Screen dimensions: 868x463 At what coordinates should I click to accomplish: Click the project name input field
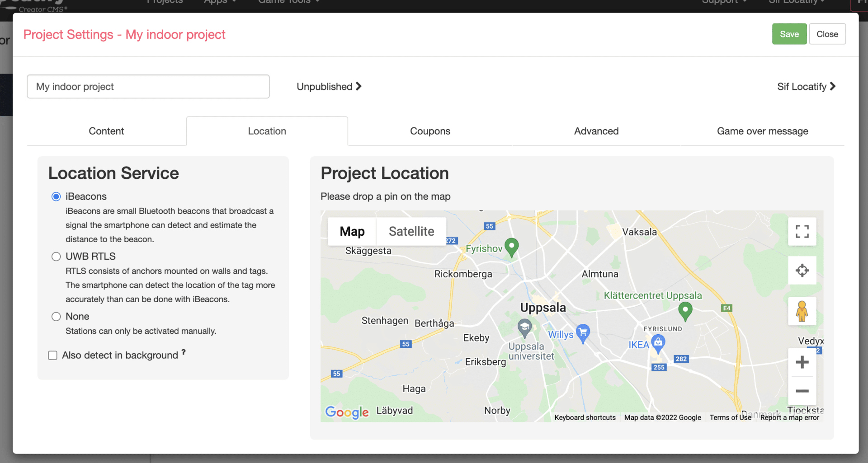pos(148,86)
